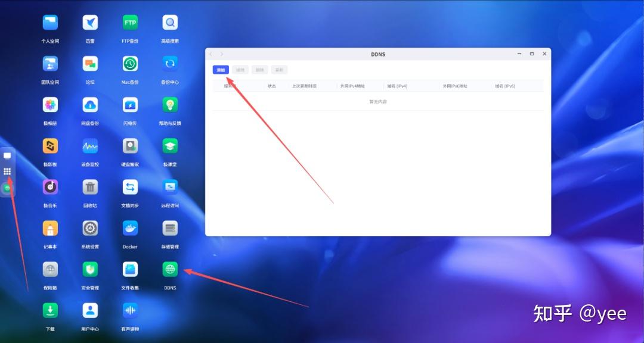644x343 pixels.
Task: Launch 设备监控 device monitor
Action: pyautogui.click(x=90, y=146)
